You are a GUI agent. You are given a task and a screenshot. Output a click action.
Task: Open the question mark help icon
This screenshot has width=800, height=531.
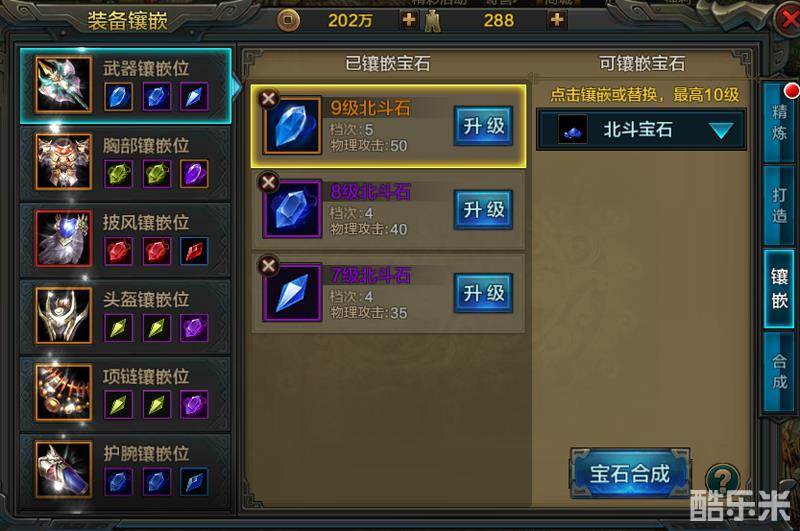pyautogui.click(x=722, y=479)
